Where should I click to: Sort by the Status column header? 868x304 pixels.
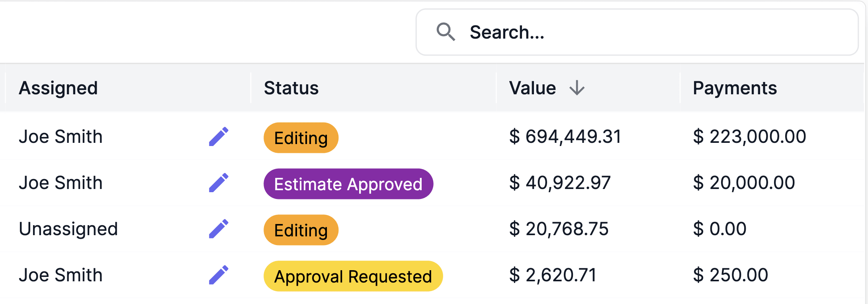point(291,88)
